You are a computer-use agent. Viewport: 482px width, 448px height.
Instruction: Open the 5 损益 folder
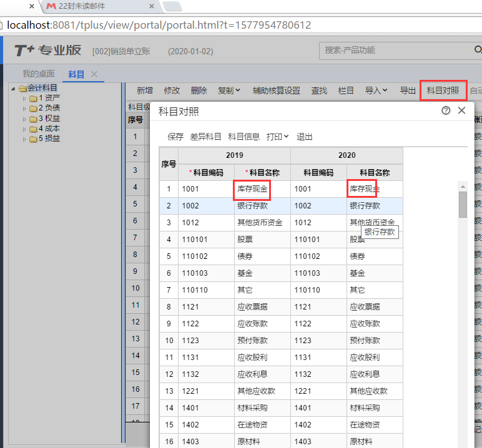pos(44,139)
